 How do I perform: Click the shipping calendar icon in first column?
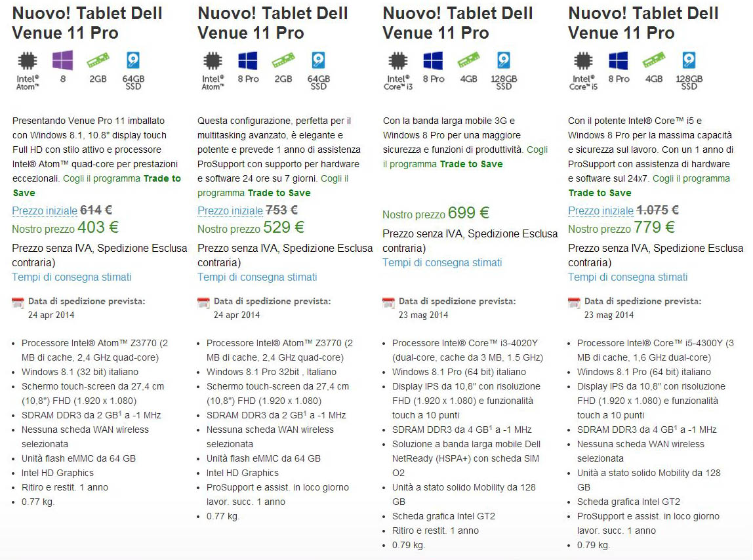18,302
